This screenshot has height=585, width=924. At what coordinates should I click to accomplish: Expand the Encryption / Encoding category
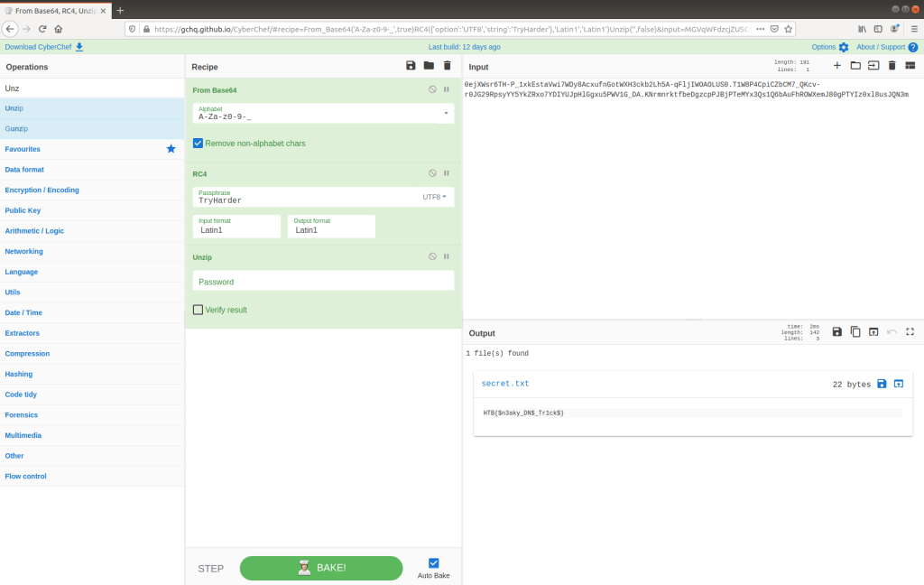[x=42, y=190]
